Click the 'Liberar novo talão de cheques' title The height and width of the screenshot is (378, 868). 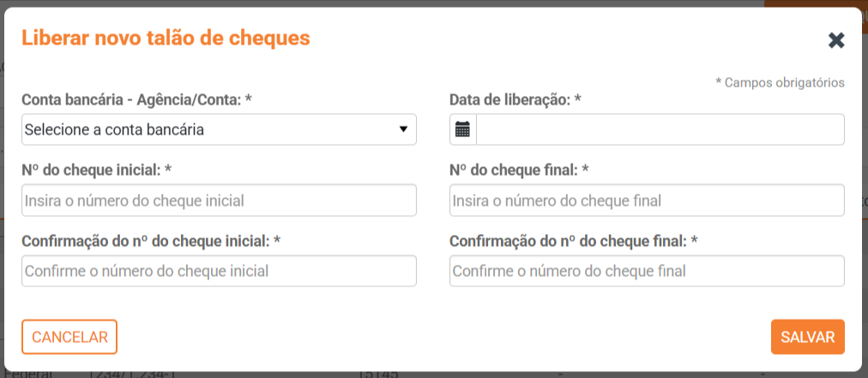click(166, 38)
